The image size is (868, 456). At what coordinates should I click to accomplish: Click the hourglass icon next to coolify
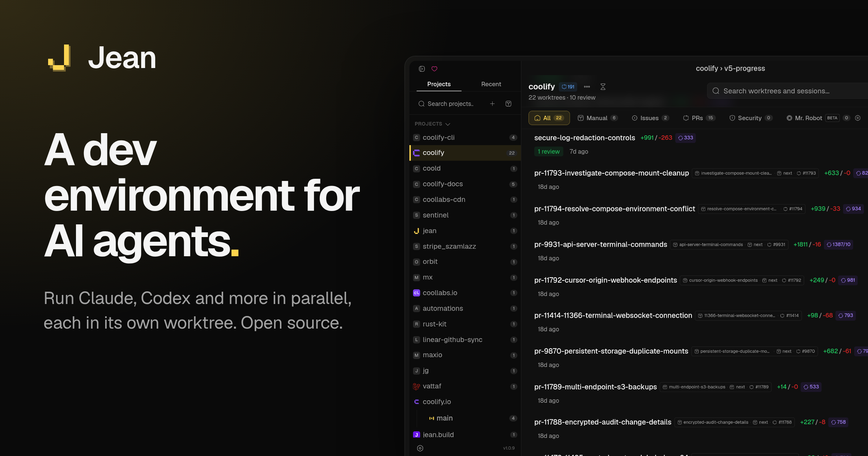(603, 87)
